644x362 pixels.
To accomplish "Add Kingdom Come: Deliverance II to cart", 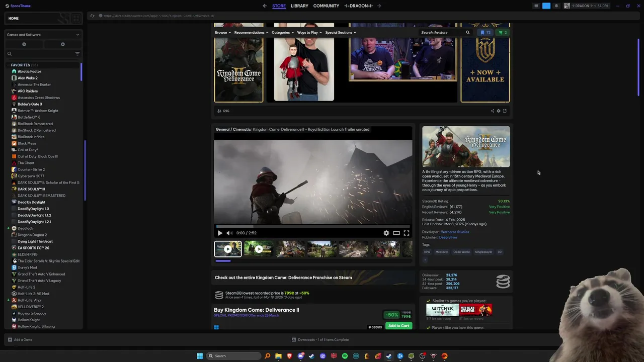I will click(398, 326).
